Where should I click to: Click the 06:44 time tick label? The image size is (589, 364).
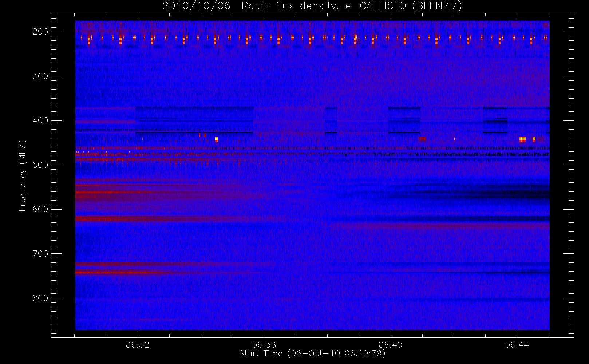pyautogui.click(x=517, y=345)
